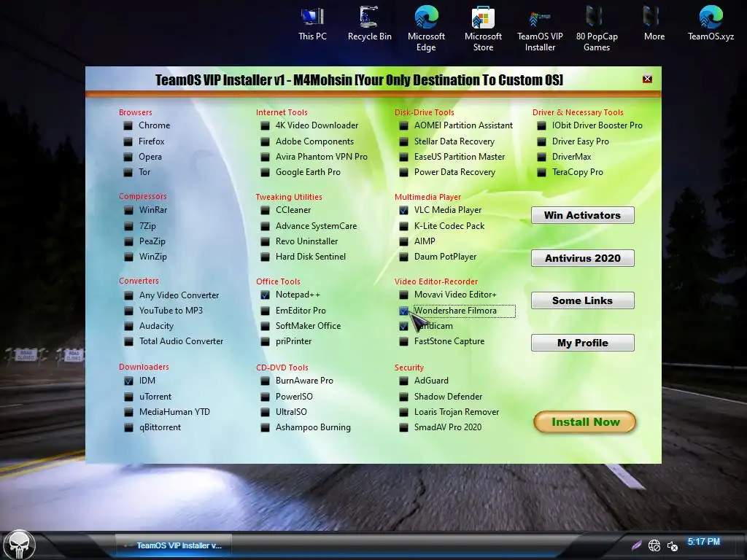Screen dimensions: 747x560
Task: Check Total Audio Converter
Action: pyautogui.click(x=128, y=341)
